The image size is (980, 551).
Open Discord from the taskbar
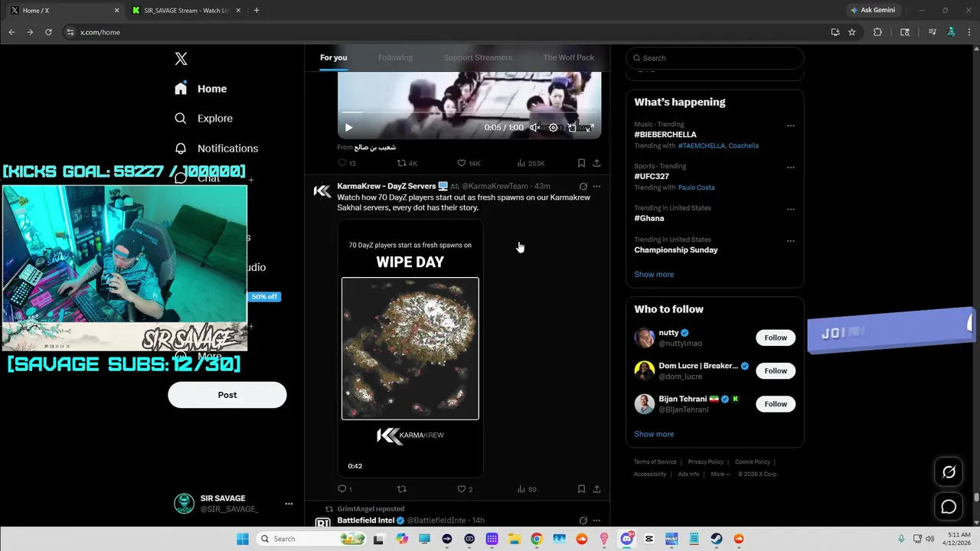(627, 539)
